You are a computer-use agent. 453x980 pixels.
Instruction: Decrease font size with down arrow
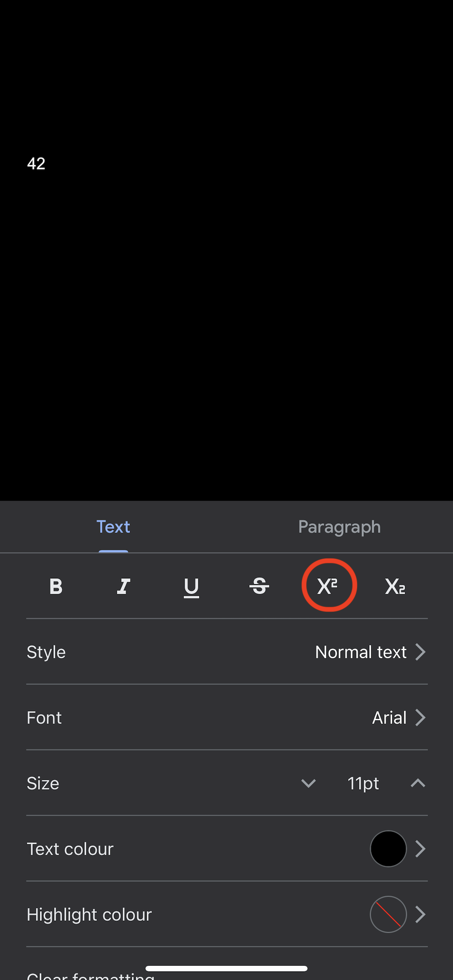[x=308, y=783]
